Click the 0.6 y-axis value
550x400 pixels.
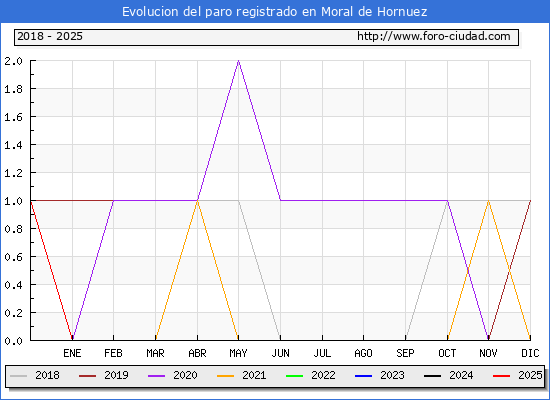(13, 257)
